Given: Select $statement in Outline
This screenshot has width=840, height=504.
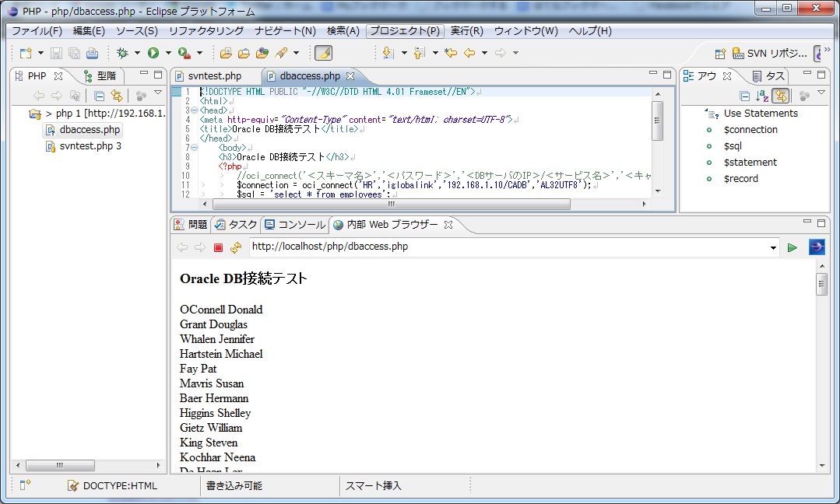Looking at the screenshot, I should coord(750,162).
